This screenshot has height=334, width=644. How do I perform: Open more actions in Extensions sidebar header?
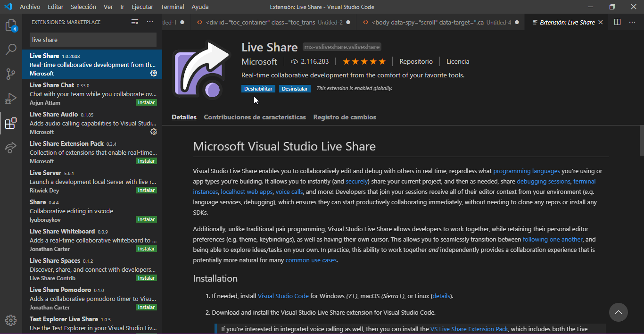point(150,22)
